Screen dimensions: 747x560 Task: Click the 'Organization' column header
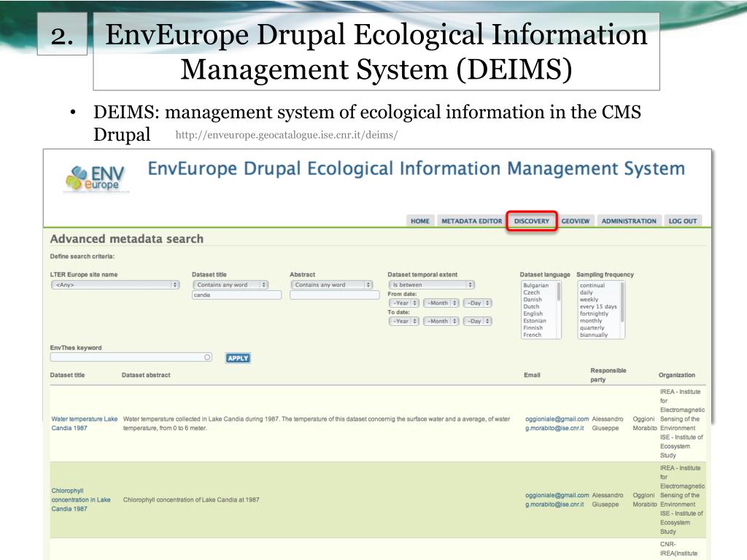pyautogui.click(x=676, y=376)
